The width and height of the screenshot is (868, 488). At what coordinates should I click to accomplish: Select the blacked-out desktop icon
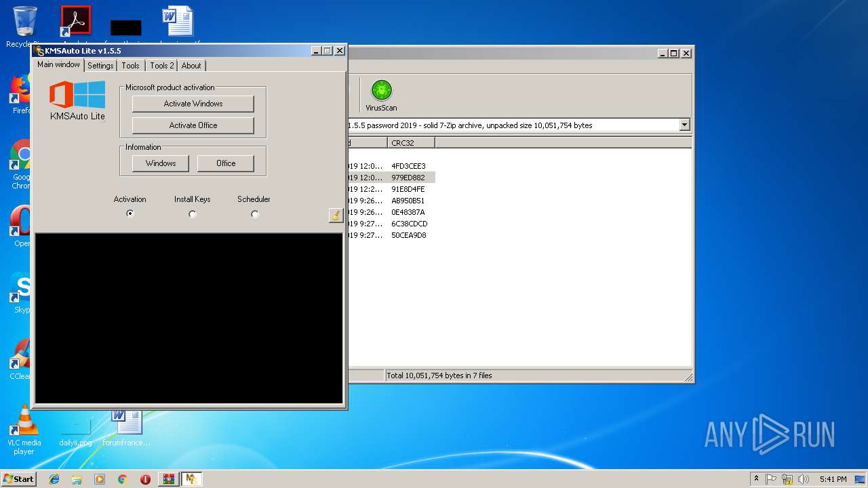coord(126,27)
